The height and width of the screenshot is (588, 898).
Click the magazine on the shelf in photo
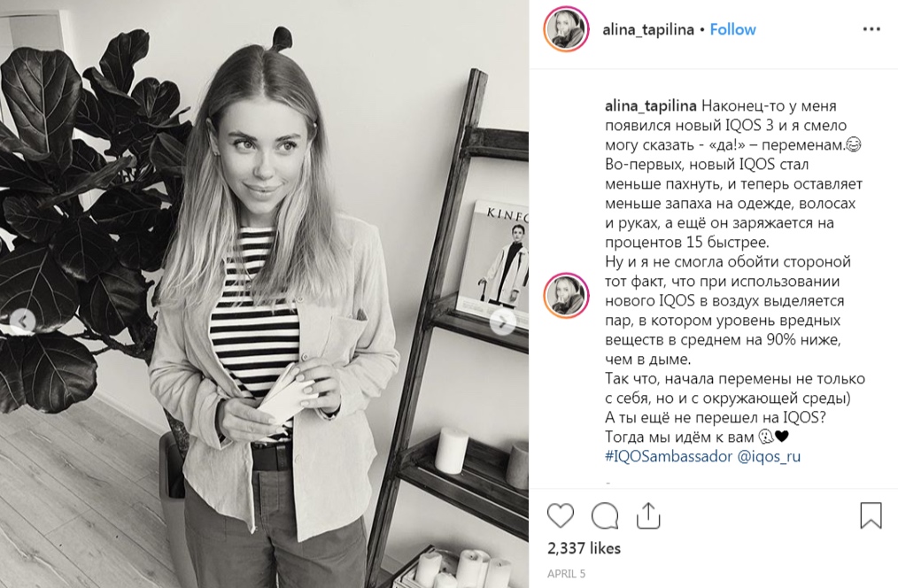[496, 258]
